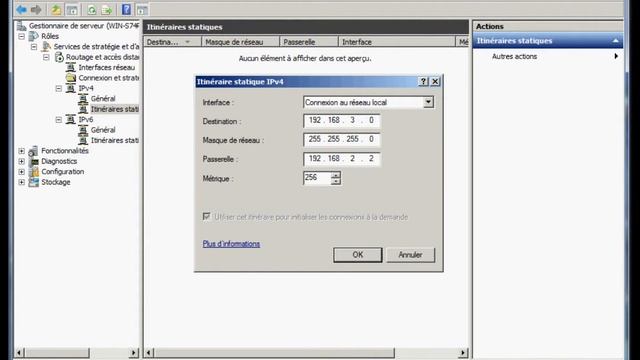Click the Export list toolbar icon
Screen dimensions: 640x360
pyautogui.click(x=107, y=9)
